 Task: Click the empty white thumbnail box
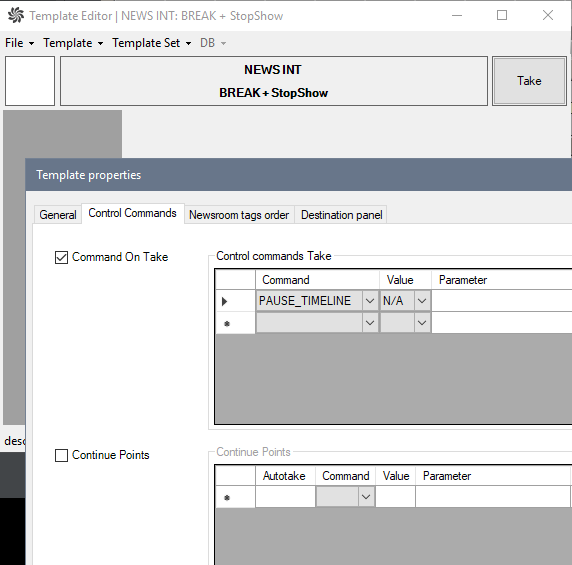pos(30,81)
